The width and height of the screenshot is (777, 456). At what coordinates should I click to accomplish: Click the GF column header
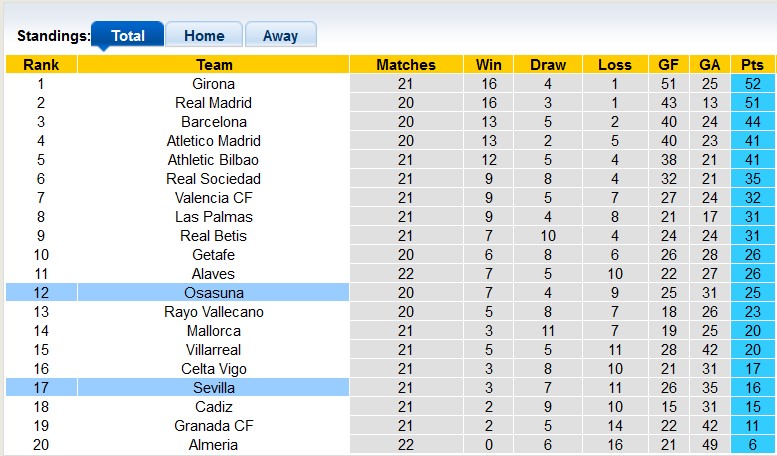tap(669, 65)
